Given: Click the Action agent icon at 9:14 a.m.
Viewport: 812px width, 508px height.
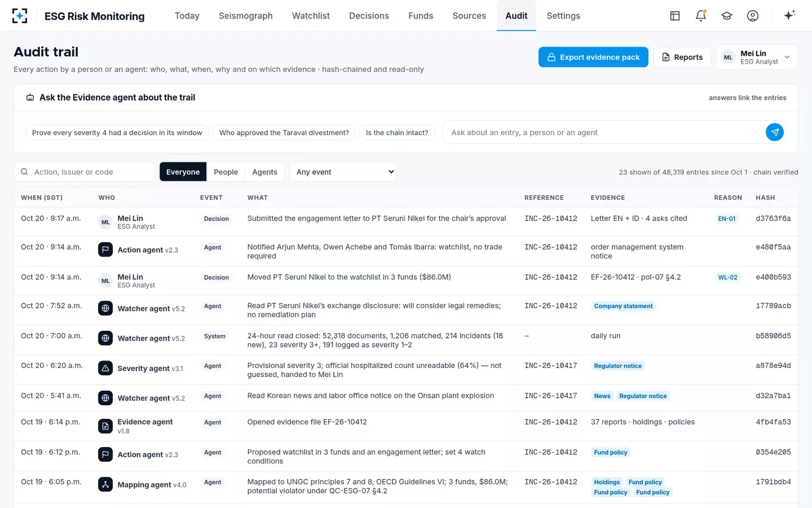Looking at the screenshot, I should pos(105,249).
